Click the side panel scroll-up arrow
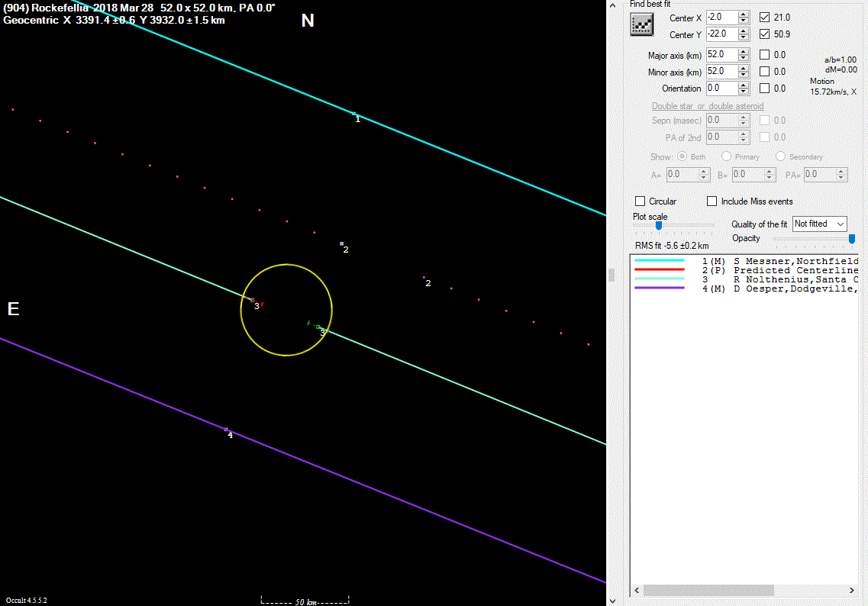Screen dimensions: 868x606 pos(612,5)
